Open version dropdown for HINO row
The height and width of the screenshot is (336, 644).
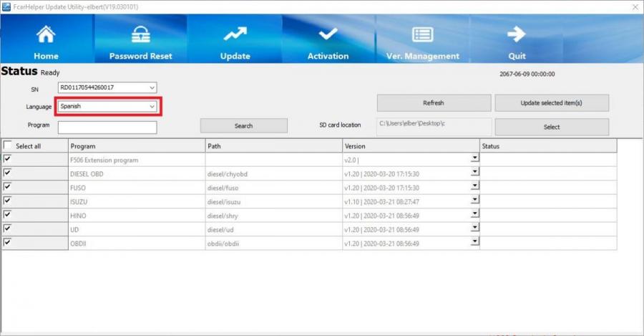click(474, 215)
